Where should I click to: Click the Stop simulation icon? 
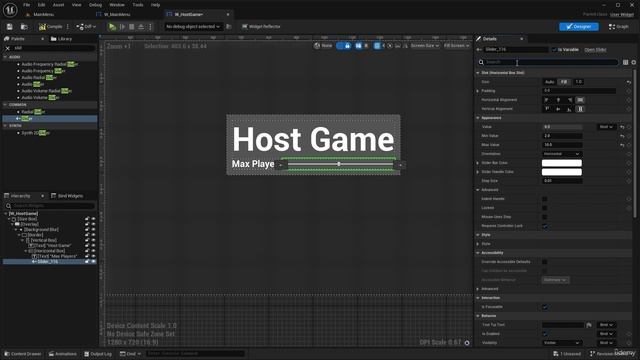[x=131, y=27]
